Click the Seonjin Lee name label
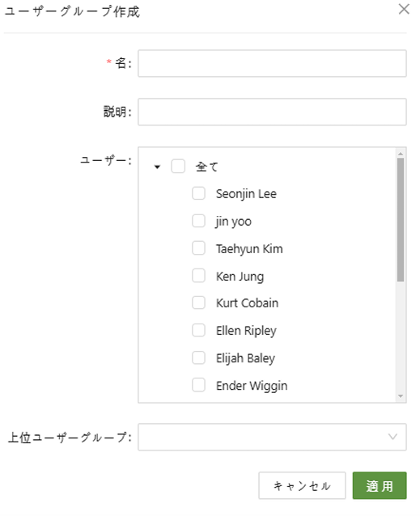Image resolution: width=420 pixels, height=516 pixels. tap(246, 194)
